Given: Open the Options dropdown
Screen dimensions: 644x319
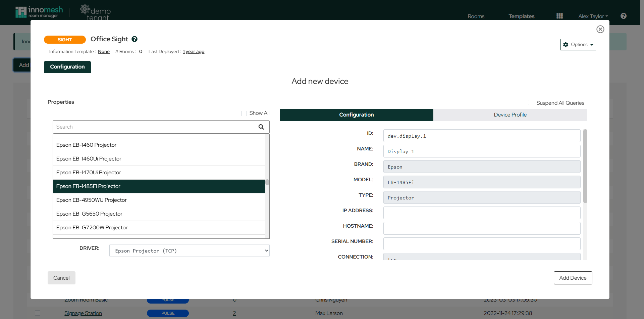Looking at the screenshot, I should point(578,45).
